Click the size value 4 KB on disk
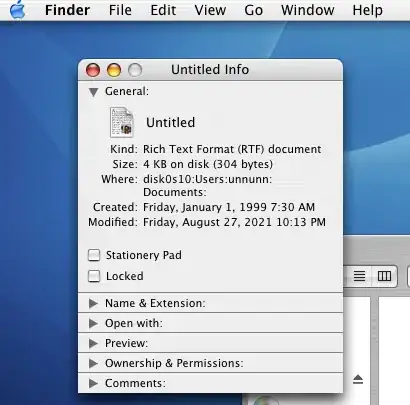 tap(208, 164)
